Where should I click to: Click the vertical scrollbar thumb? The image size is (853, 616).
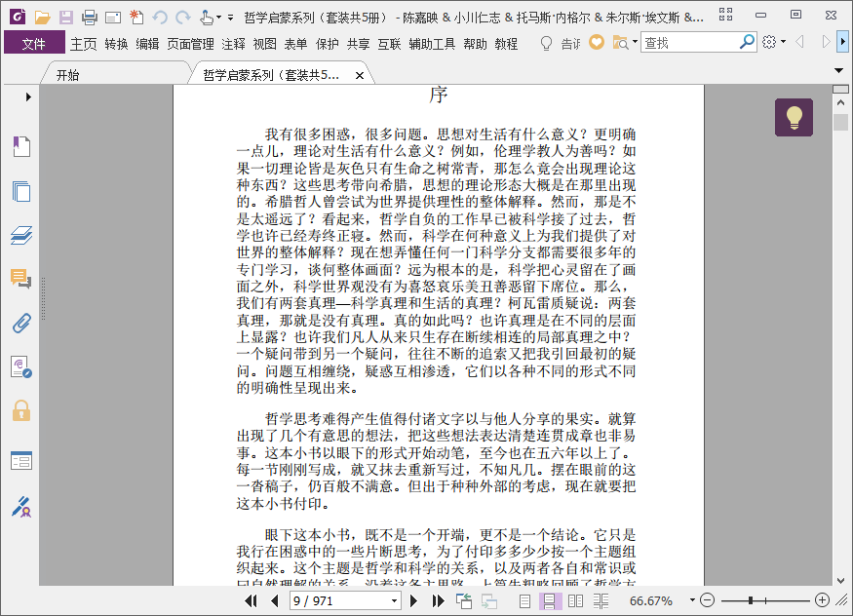point(840,122)
